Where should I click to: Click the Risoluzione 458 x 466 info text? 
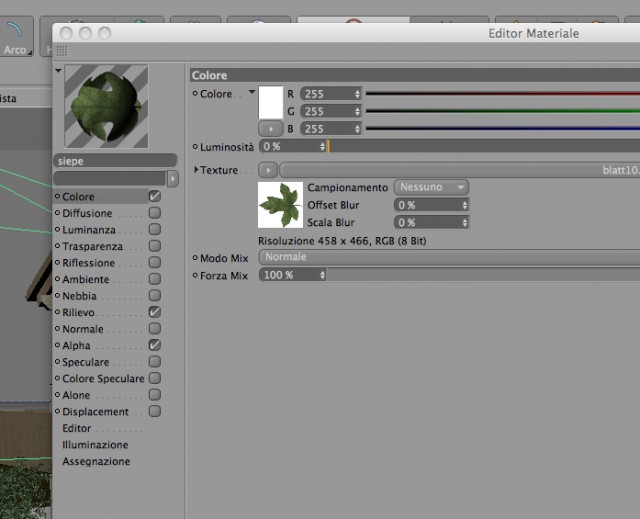[342, 241]
